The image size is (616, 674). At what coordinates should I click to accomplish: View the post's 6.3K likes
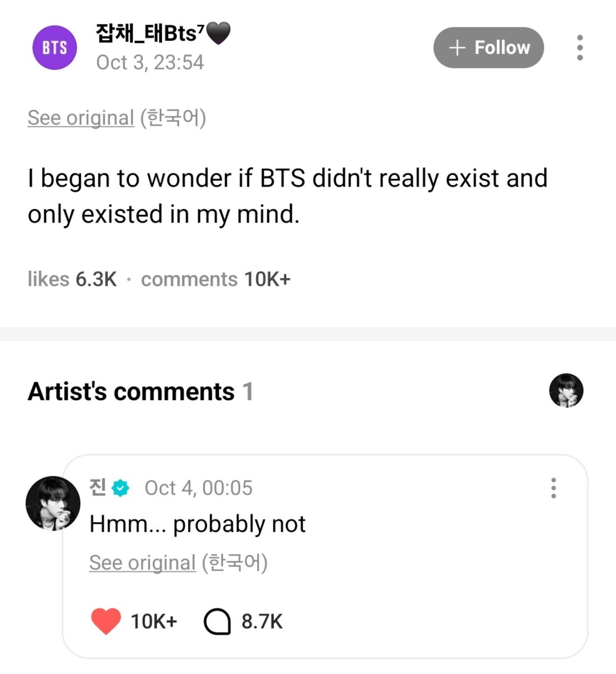pos(72,279)
